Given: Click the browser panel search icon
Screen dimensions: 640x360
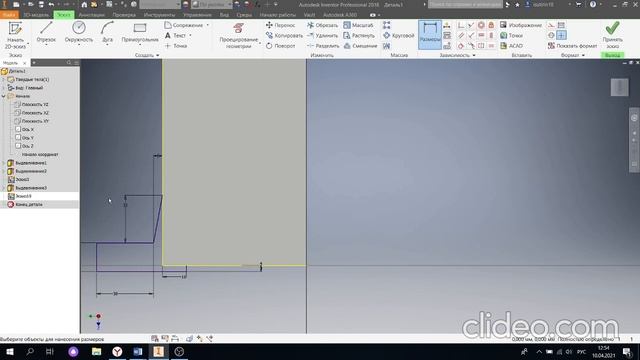Looking at the screenshot, I should pos(69,63).
